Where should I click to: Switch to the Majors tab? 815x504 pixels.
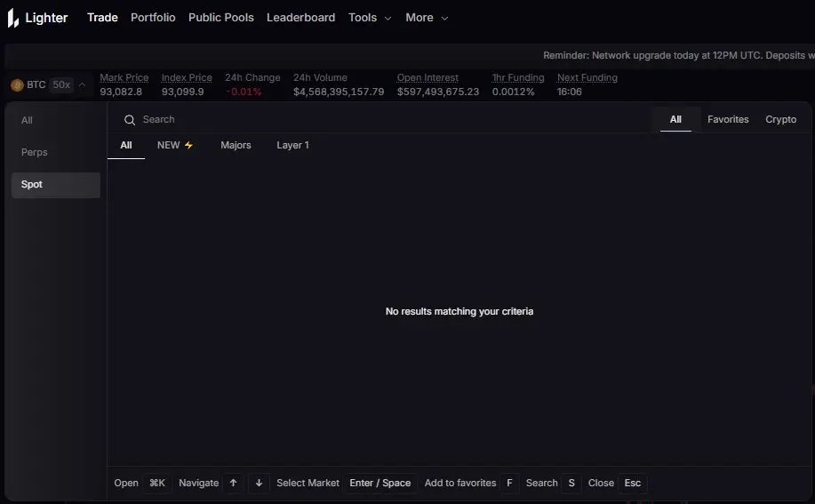[x=236, y=146]
